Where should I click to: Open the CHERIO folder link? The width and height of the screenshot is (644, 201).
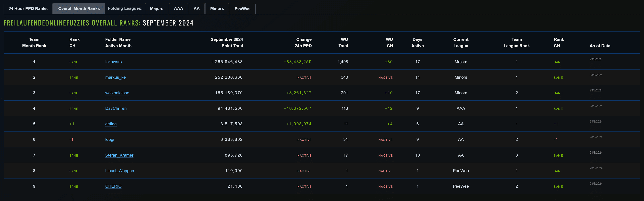(113, 186)
